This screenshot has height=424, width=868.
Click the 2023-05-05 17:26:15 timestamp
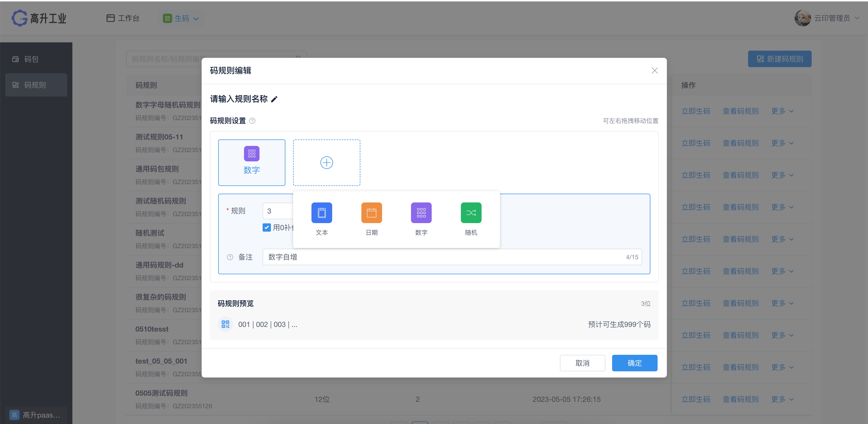coord(566,399)
